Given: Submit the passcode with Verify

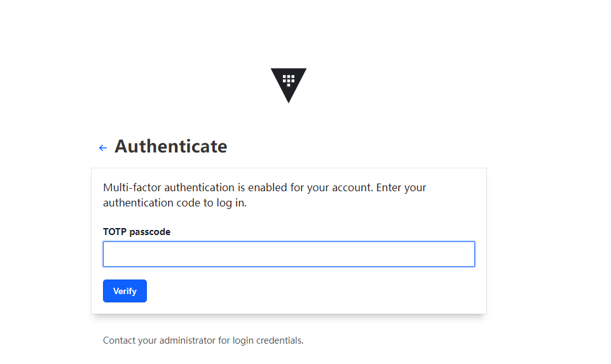Looking at the screenshot, I should tap(125, 291).
